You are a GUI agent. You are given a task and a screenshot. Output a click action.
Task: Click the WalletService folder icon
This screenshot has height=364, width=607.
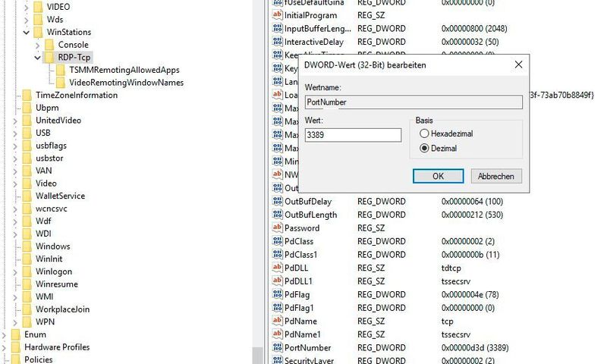click(27, 196)
